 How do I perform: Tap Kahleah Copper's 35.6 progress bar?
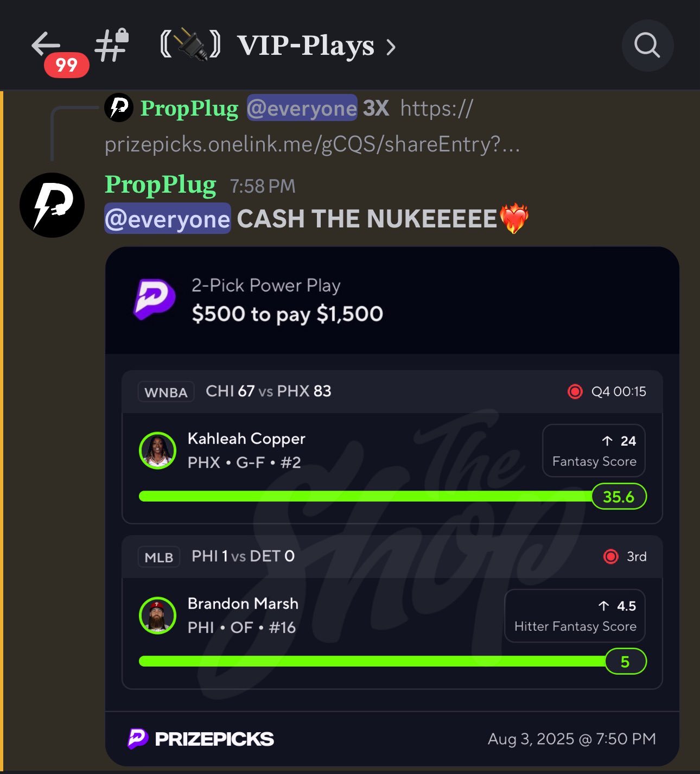pyautogui.click(x=393, y=496)
